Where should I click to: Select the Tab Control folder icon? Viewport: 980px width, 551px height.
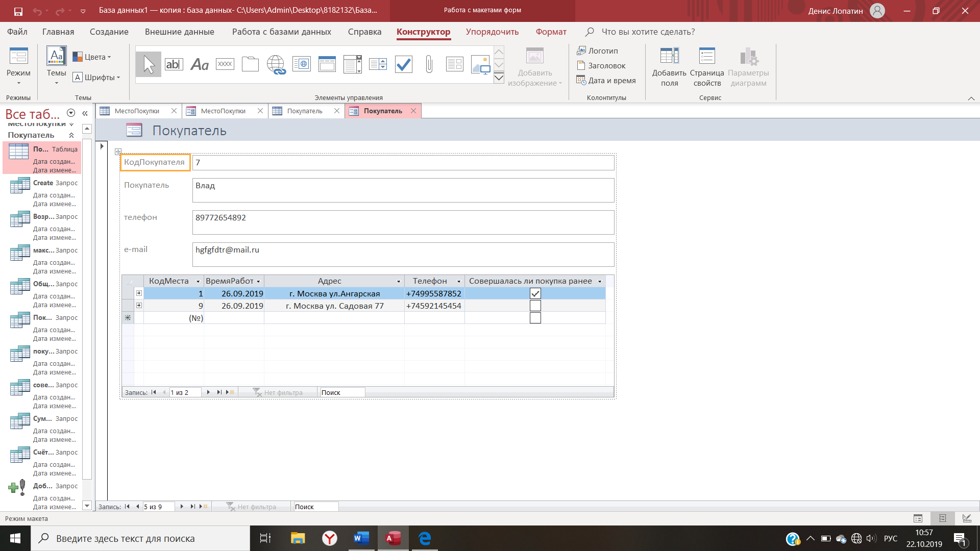coord(250,64)
